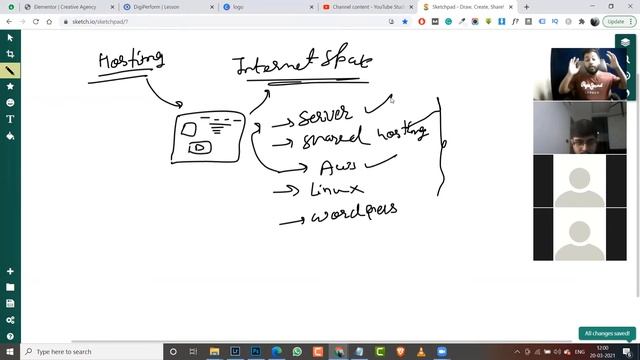Click the horizontal canvas scrollbar

321,341
